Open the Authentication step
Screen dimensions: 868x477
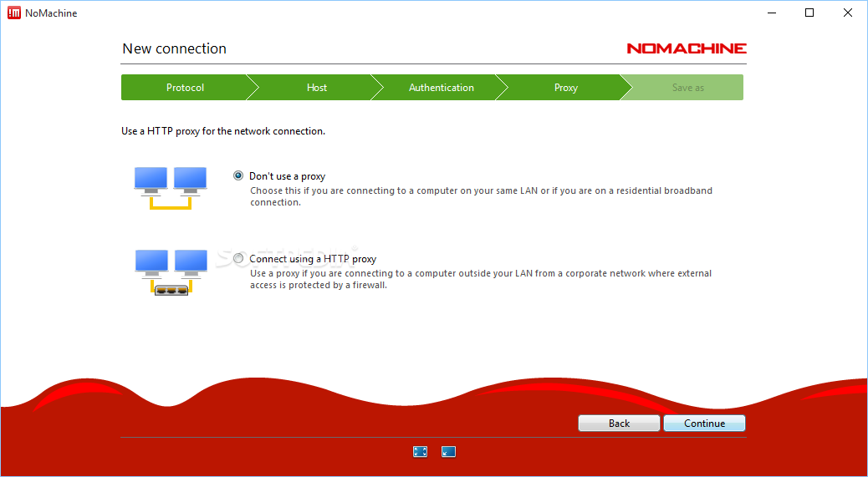pyautogui.click(x=442, y=88)
